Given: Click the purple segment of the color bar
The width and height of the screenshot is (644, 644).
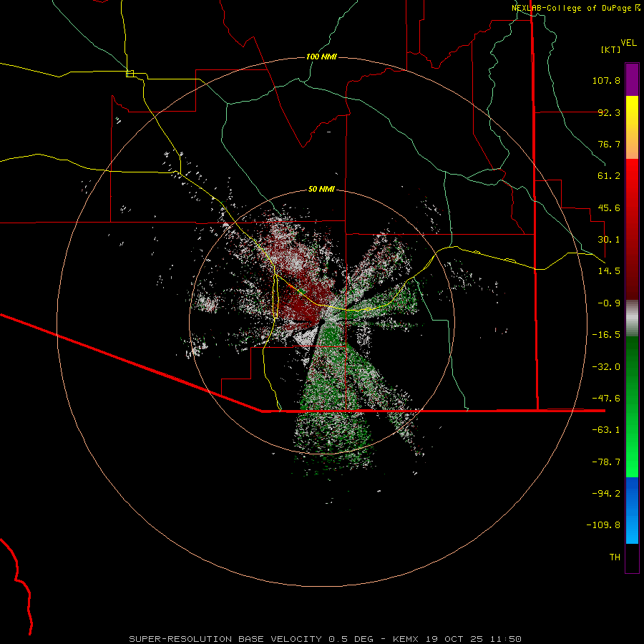Looking at the screenshot, I should 632,80.
